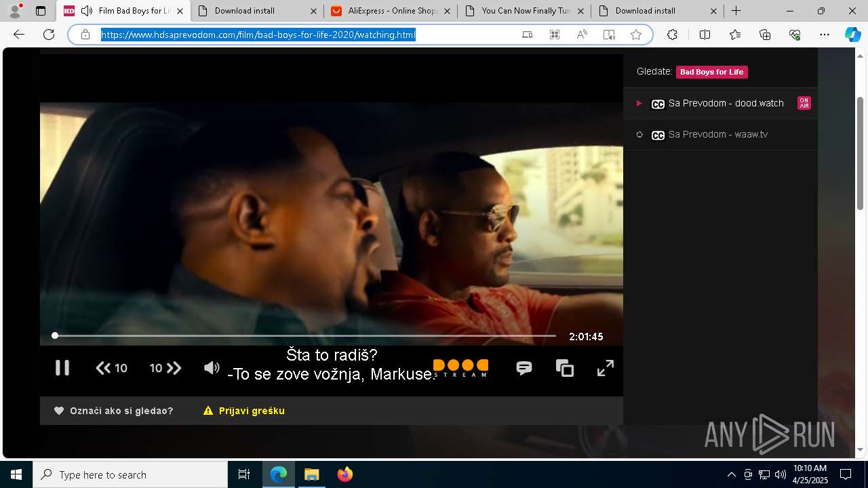
Task: Rewind video 10 seconds
Action: (112, 368)
